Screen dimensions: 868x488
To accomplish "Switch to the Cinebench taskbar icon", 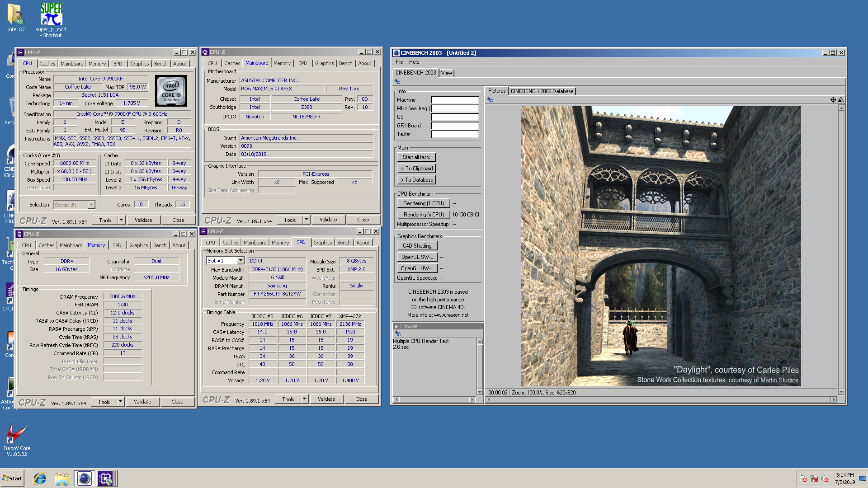I will click(x=84, y=479).
